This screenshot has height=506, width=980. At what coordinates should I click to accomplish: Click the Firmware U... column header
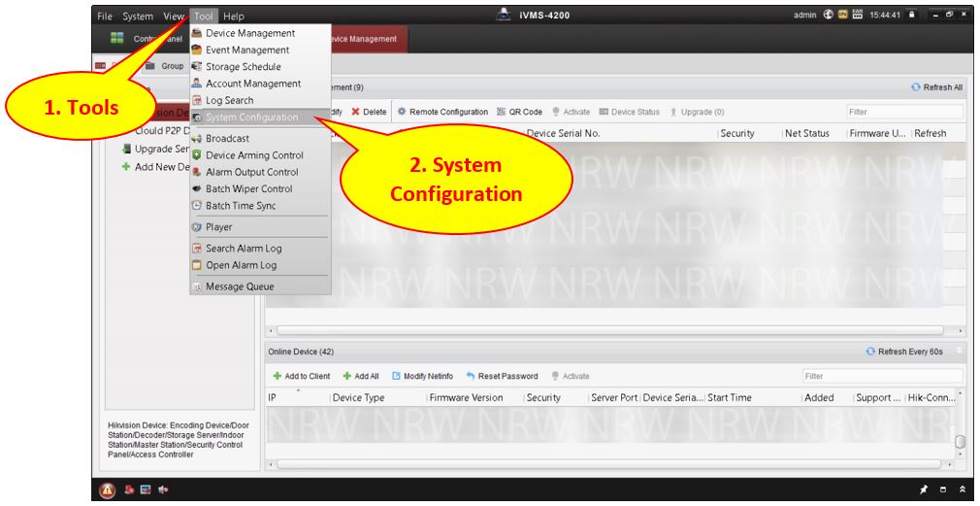(878, 133)
